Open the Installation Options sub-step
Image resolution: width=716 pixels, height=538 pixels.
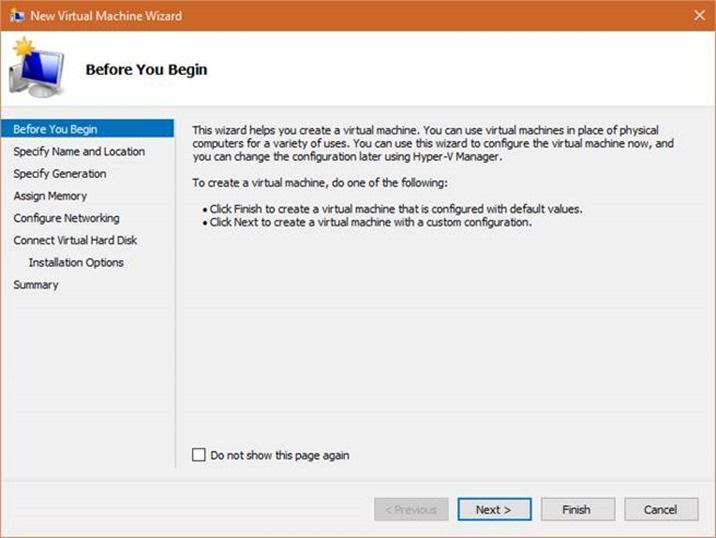tap(76, 262)
